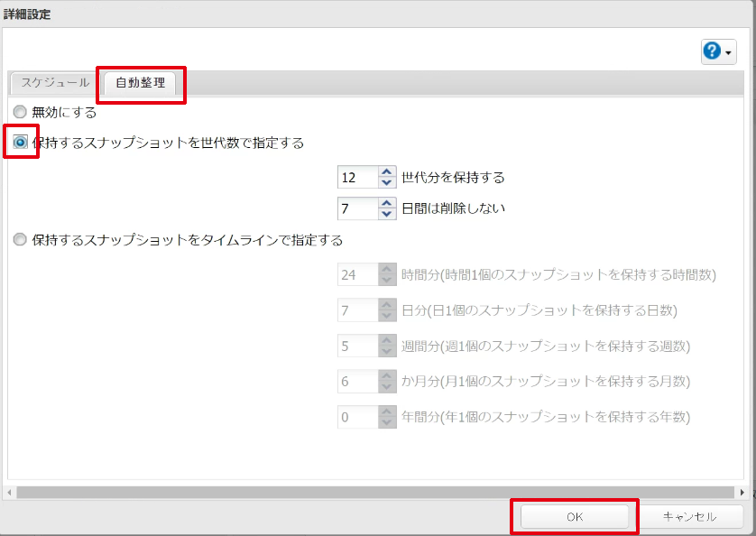Increase the 日間は削除しない value with up arrow
The image size is (756, 536).
pos(387,204)
